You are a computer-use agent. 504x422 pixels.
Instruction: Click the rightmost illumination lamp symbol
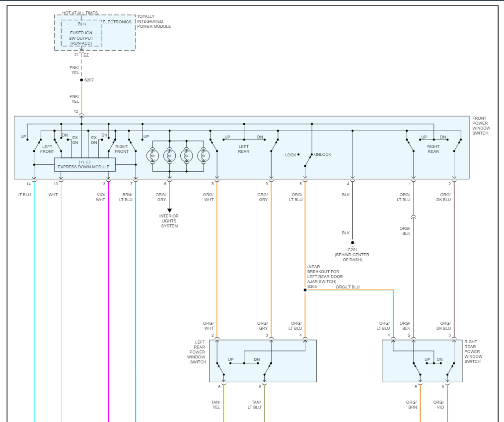coord(204,156)
